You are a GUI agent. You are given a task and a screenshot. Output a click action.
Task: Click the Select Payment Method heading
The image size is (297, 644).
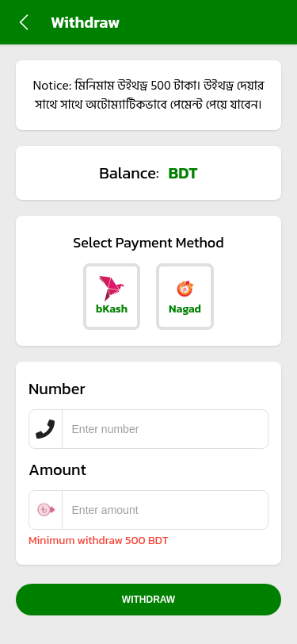(x=149, y=243)
